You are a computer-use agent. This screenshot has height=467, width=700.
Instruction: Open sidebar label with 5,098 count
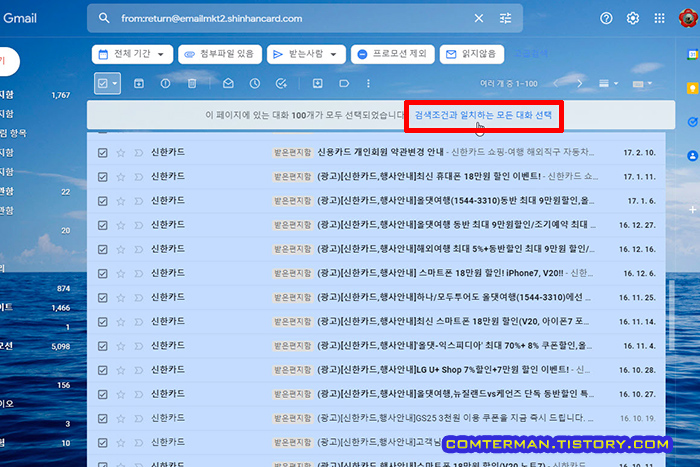coord(36,346)
